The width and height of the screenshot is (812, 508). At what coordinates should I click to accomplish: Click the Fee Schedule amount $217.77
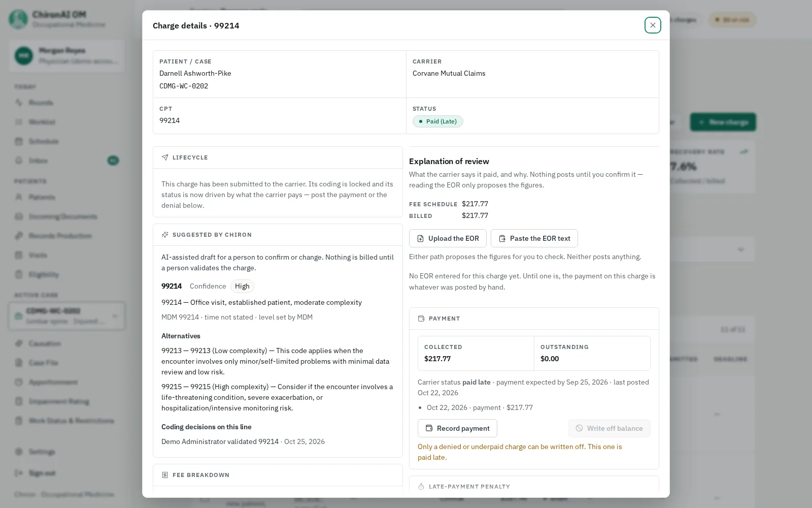[475, 204]
